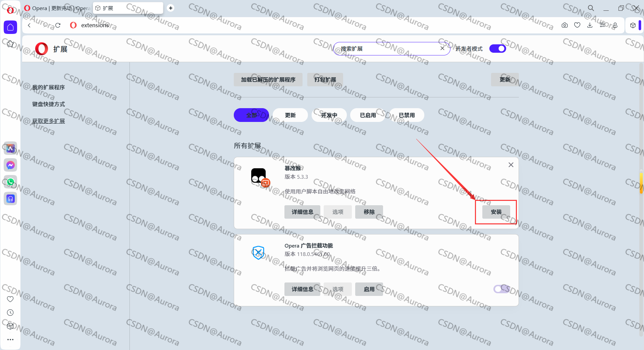The width and height of the screenshot is (644, 350).
Task: Select the 全部 filter tab
Action: coord(251,115)
